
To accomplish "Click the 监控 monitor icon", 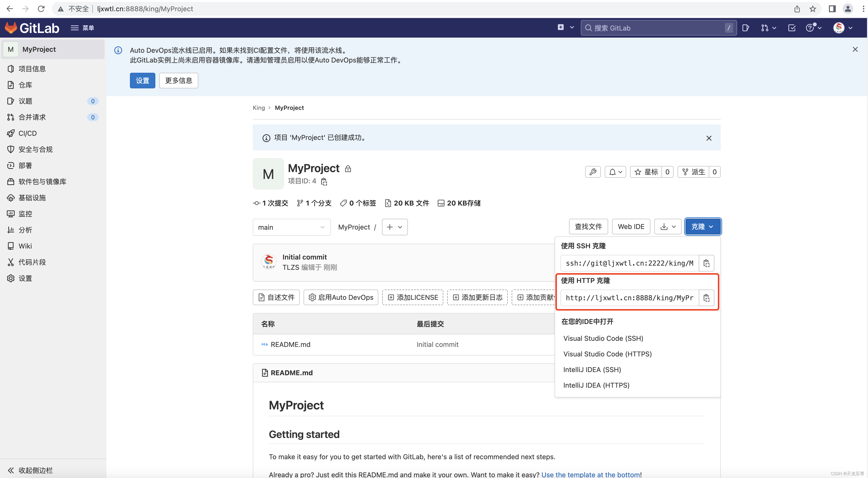I will click(11, 214).
